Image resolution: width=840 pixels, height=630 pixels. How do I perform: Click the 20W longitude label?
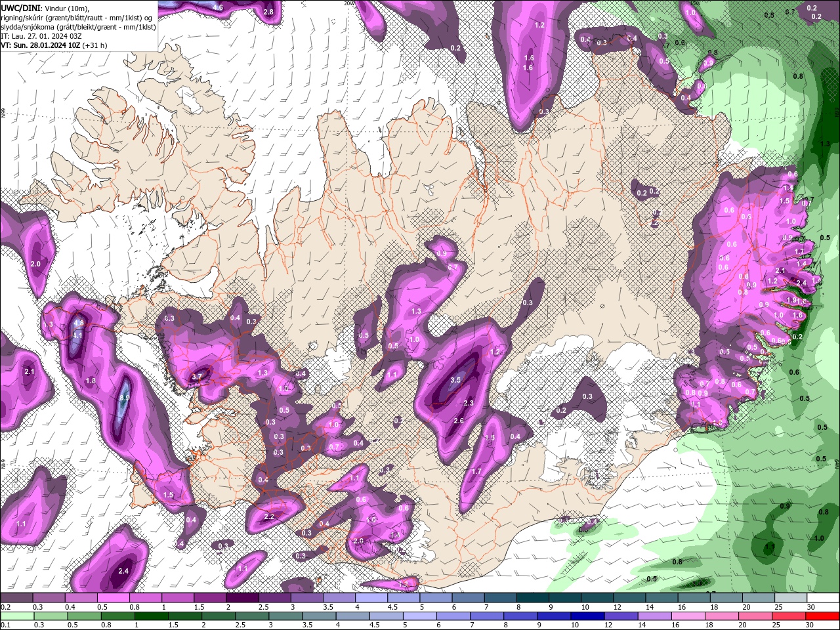pos(349,3)
